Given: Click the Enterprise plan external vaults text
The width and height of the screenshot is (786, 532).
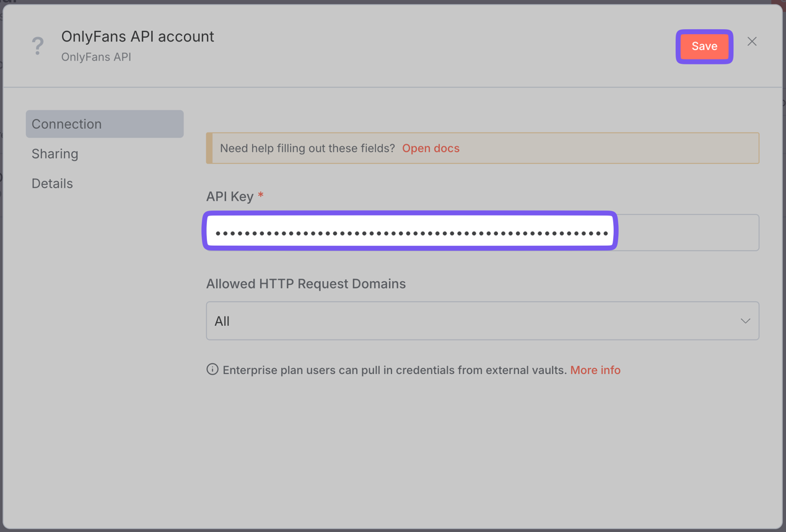Looking at the screenshot, I should [394, 370].
